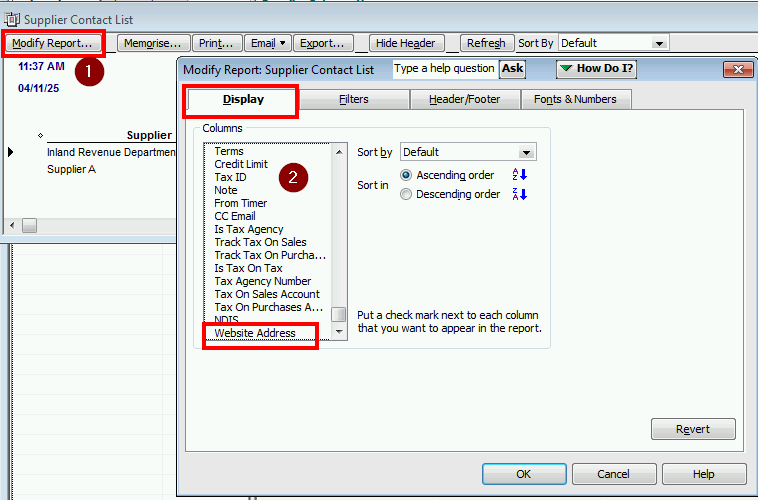Select Is Tax Agency in columns list
Screen dimensions: 758x500
click(249, 230)
